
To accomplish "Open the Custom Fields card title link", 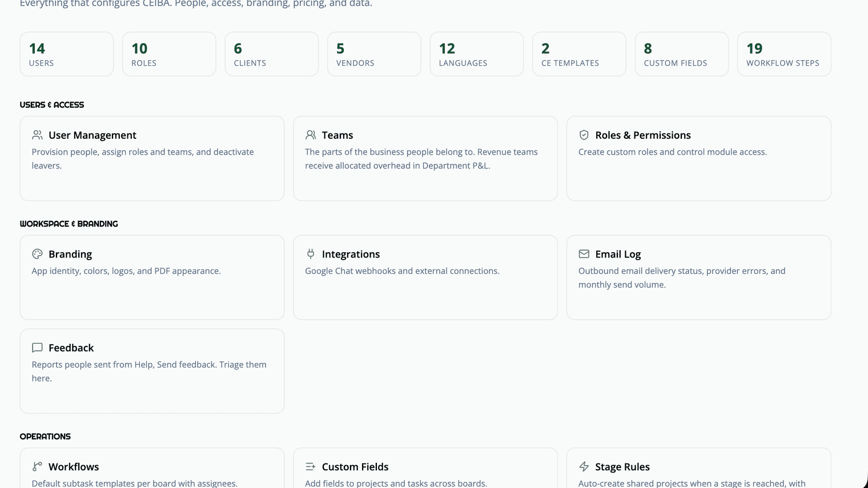I will [x=355, y=466].
